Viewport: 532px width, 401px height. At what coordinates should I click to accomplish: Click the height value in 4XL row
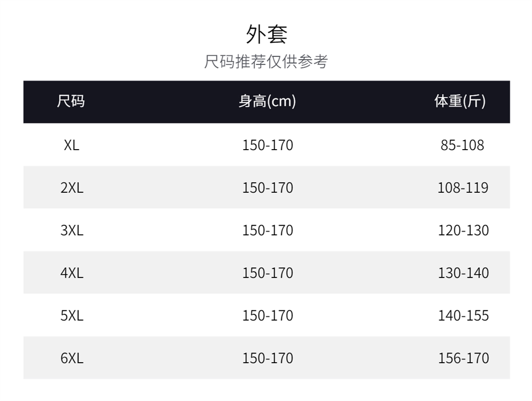pyautogui.click(x=268, y=273)
